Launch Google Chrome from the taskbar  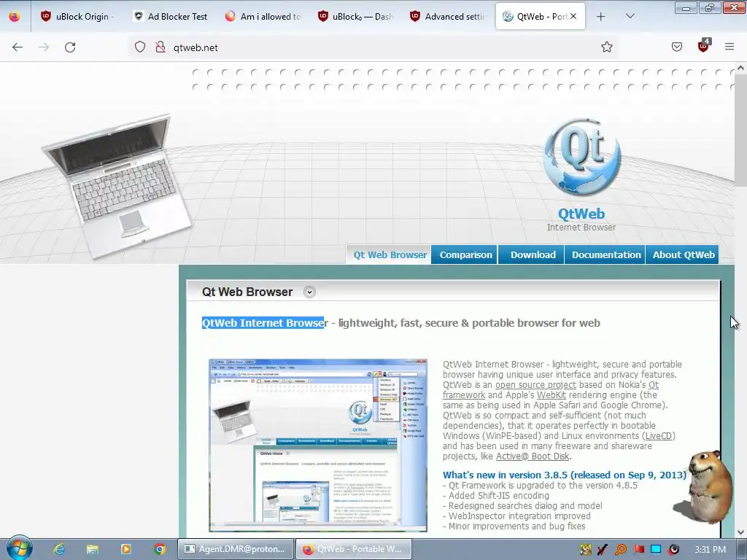pos(160,549)
